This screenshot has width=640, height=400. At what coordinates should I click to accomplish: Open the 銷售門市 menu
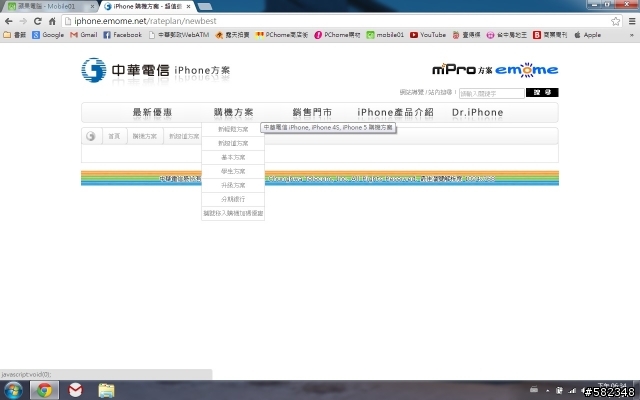click(312, 112)
